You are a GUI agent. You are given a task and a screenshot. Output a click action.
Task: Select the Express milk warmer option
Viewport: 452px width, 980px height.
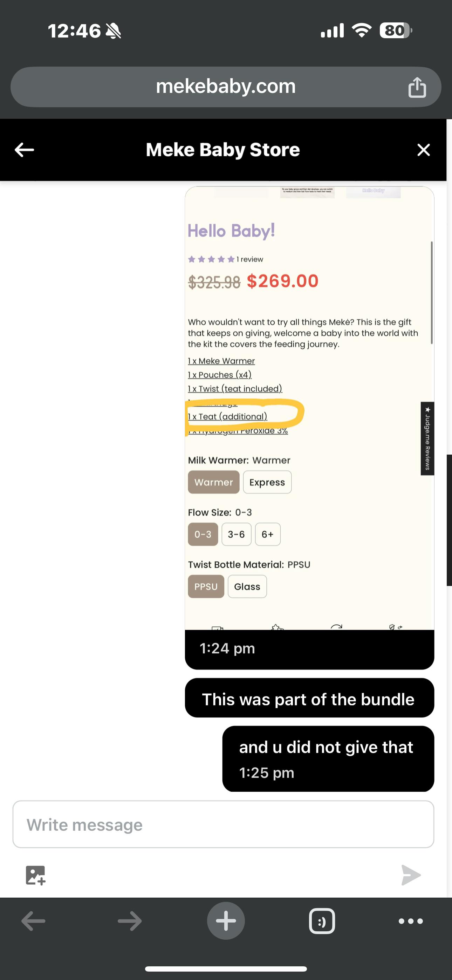coord(267,482)
